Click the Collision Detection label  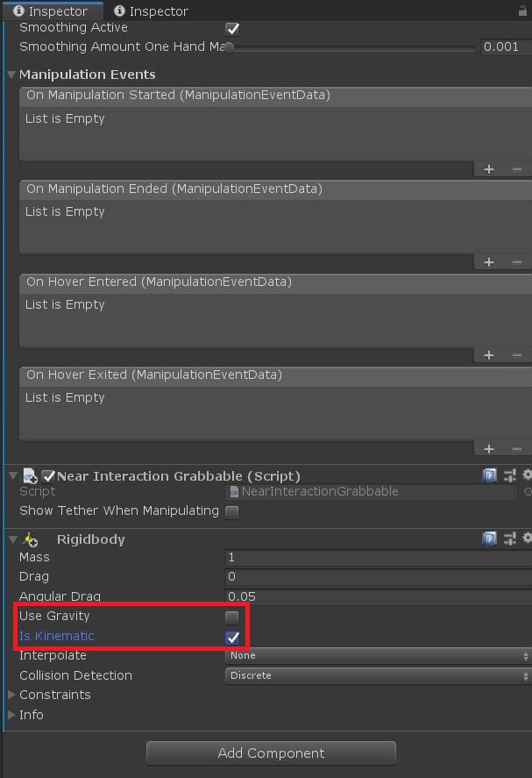point(76,675)
